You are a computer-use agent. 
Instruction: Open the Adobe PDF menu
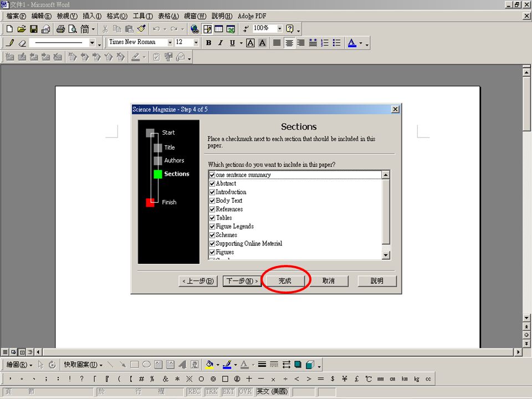pyautogui.click(x=252, y=16)
